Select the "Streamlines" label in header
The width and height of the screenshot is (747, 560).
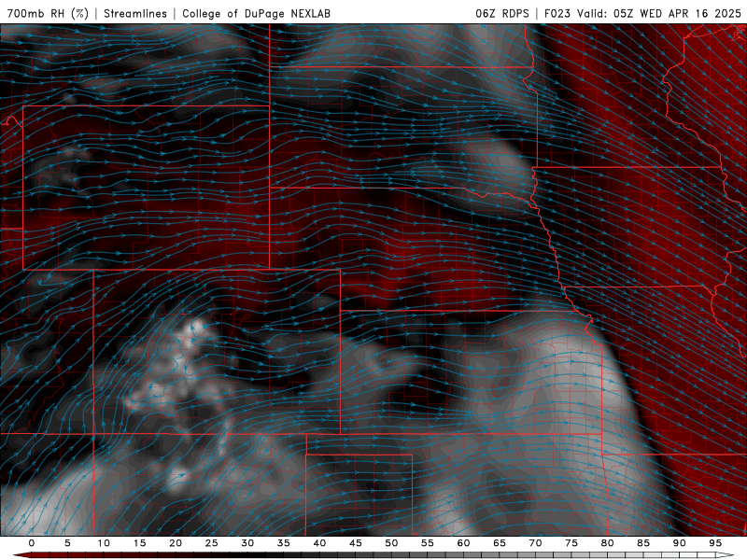135,13
